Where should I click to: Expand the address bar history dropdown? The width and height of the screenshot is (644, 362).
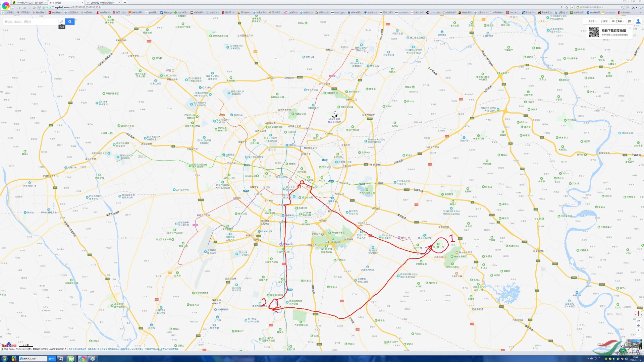click(x=572, y=7)
